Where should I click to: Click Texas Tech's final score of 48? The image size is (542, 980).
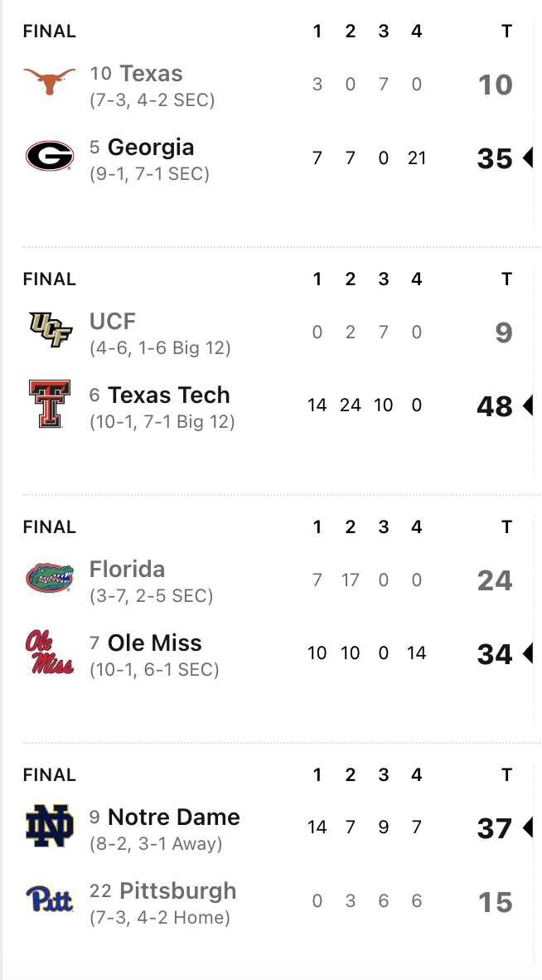[x=495, y=406]
